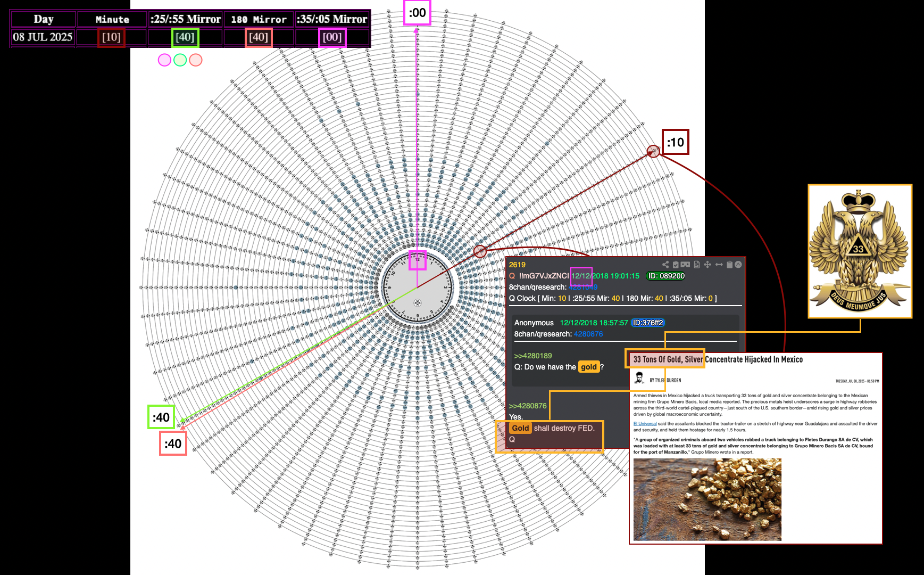Click the blue ID:376ff2 badge
The width and height of the screenshot is (924, 575).
(x=647, y=323)
